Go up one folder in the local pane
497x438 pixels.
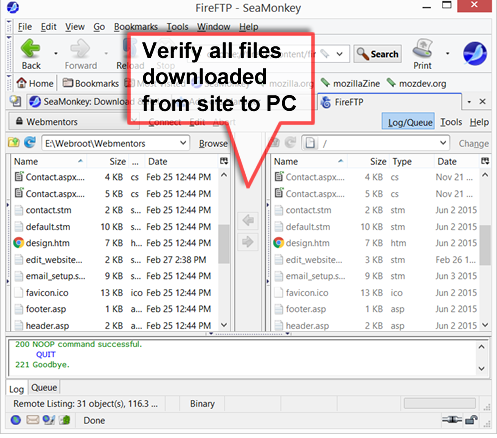(x=14, y=143)
